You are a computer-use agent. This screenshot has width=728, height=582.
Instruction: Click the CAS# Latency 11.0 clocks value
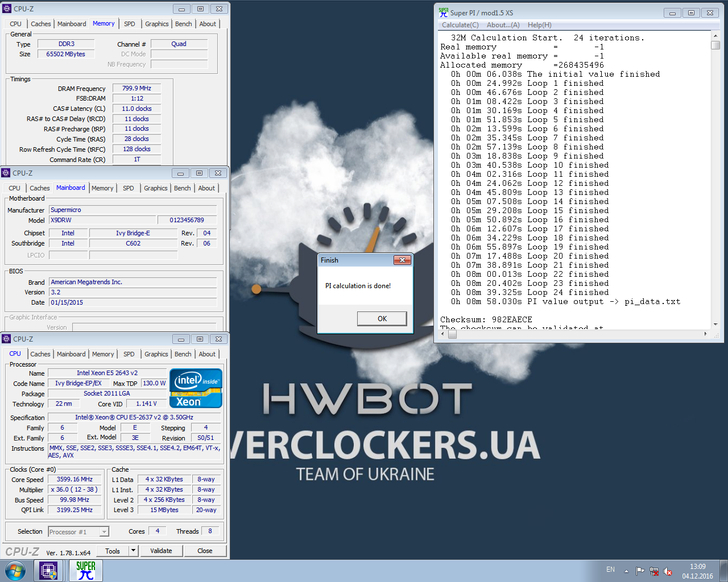pyautogui.click(x=136, y=109)
